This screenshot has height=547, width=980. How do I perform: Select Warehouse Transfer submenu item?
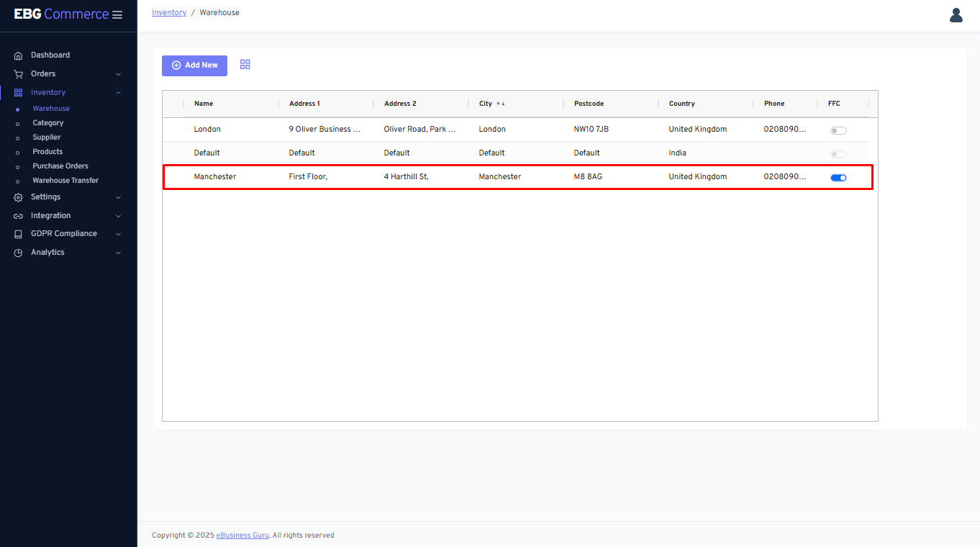click(x=65, y=181)
